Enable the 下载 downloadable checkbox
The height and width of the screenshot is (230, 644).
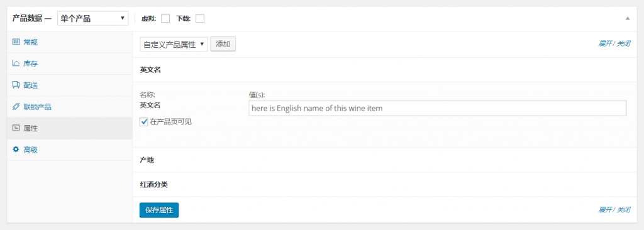(200, 18)
